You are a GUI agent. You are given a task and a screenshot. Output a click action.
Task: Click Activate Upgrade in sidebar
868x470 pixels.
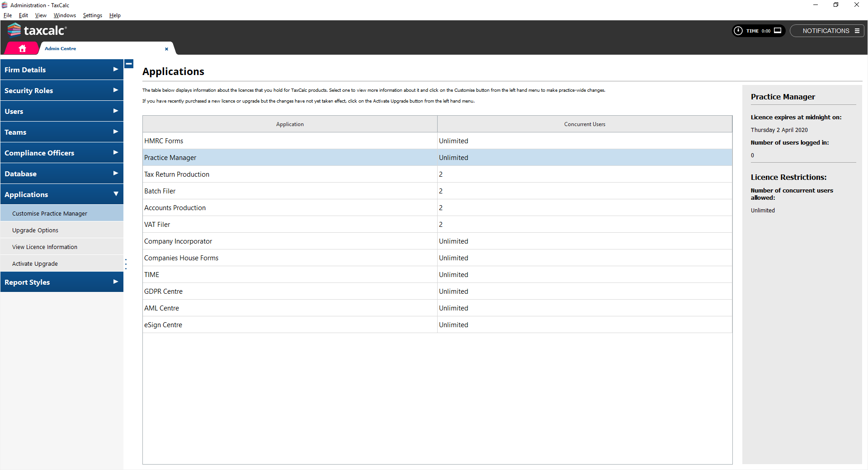35,263
